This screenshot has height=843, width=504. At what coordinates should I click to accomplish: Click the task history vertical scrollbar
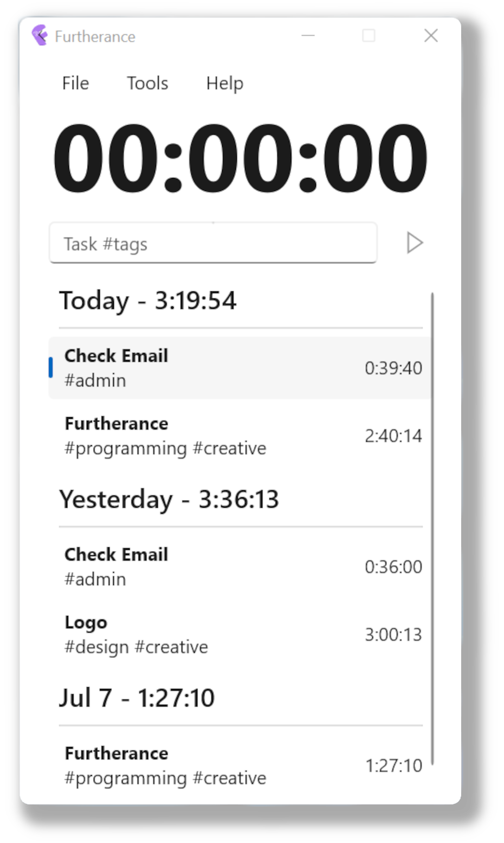432,529
